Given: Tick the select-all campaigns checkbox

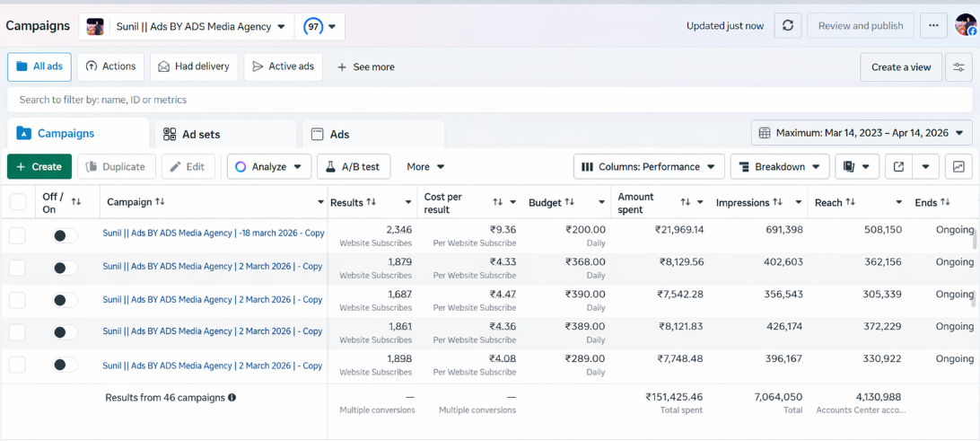Looking at the screenshot, I should point(18,202).
